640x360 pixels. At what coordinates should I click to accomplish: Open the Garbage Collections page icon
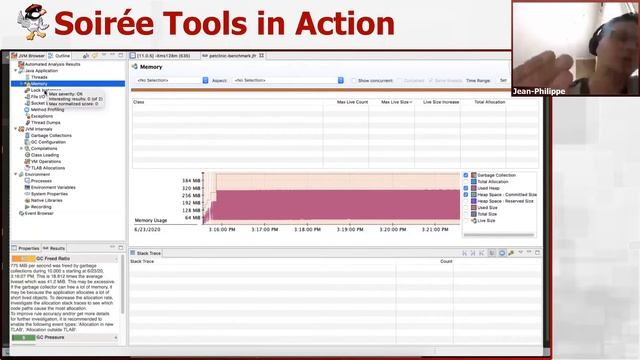(27, 136)
